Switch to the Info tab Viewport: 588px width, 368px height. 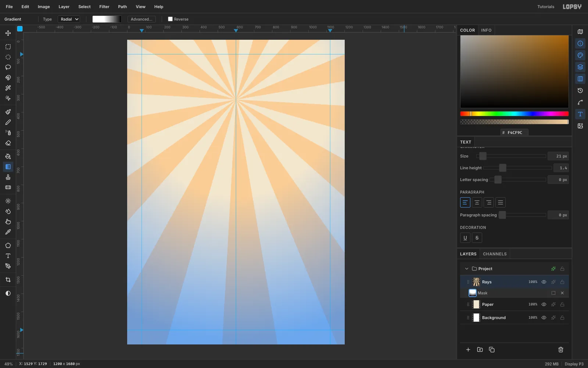click(486, 30)
